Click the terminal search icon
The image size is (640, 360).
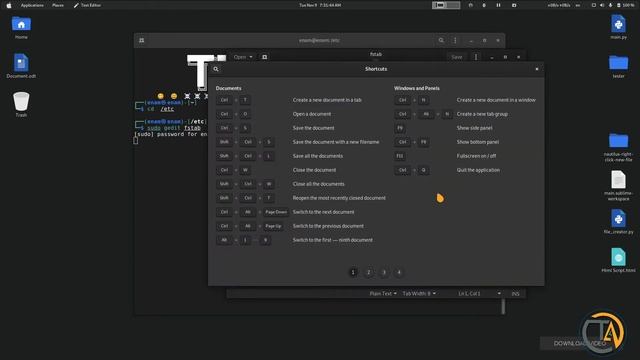[x=441, y=40]
